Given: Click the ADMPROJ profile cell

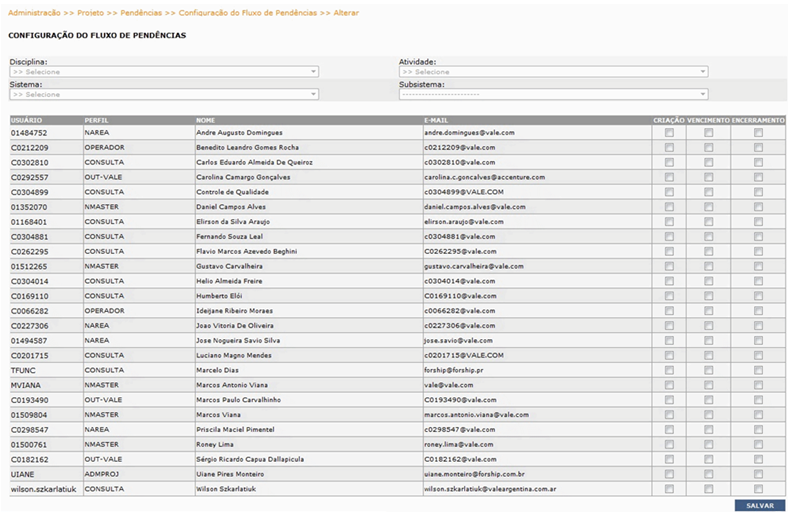Looking at the screenshot, I should pos(102,474).
